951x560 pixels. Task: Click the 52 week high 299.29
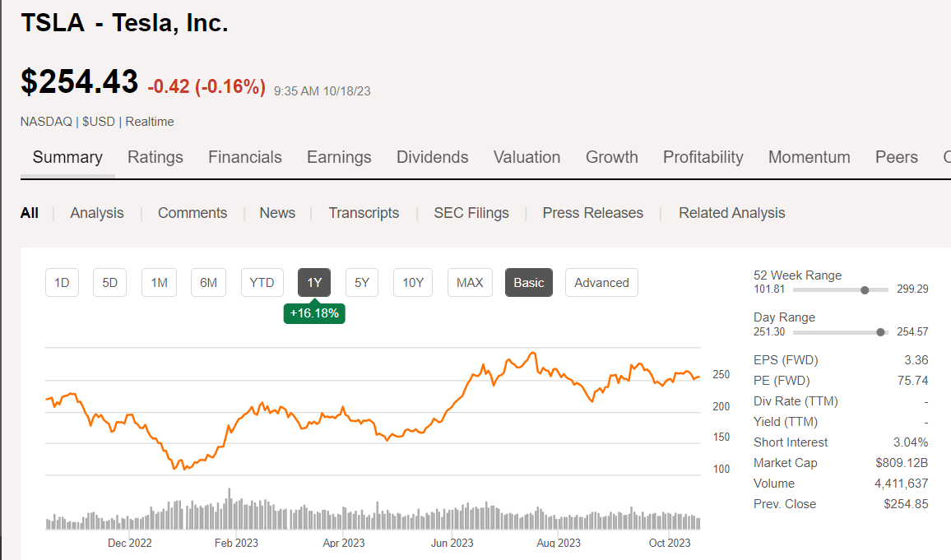pos(913,289)
